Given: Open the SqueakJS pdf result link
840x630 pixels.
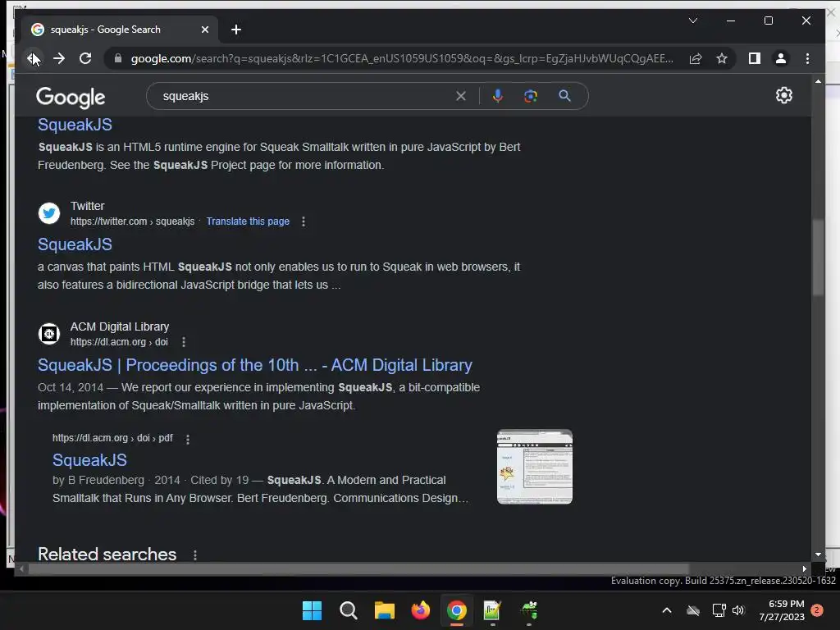Looking at the screenshot, I should click(x=89, y=459).
